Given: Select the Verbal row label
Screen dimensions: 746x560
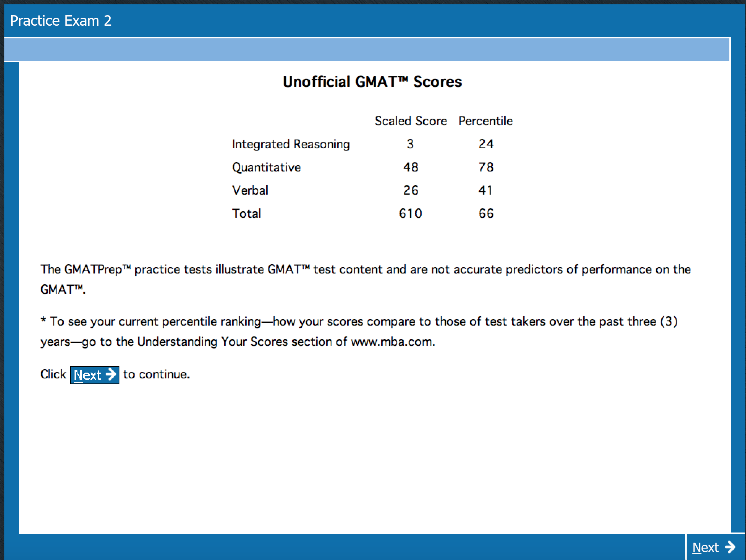Looking at the screenshot, I should 250,190.
